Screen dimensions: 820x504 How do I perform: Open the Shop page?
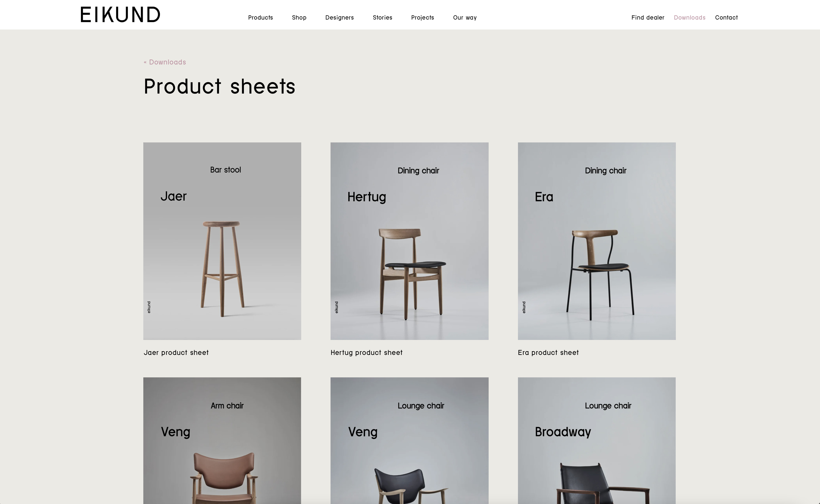(299, 17)
